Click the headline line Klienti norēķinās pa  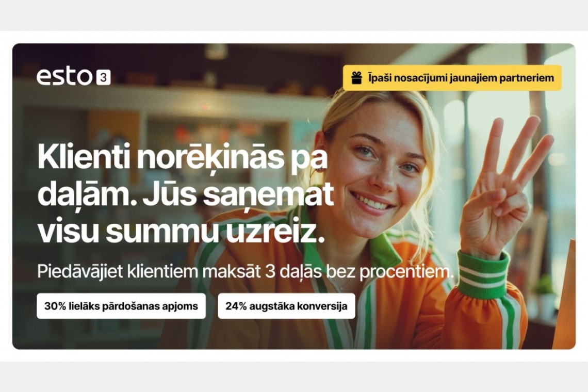tap(183, 157)
